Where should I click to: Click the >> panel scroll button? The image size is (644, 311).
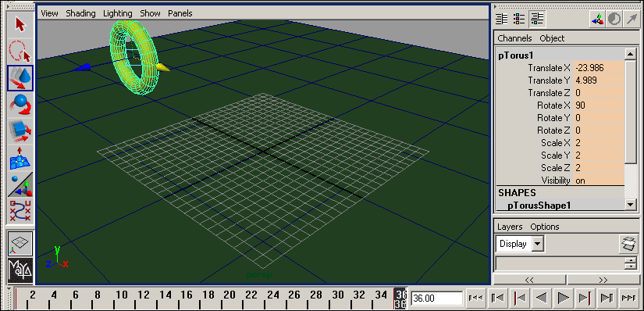click(603, 280)
